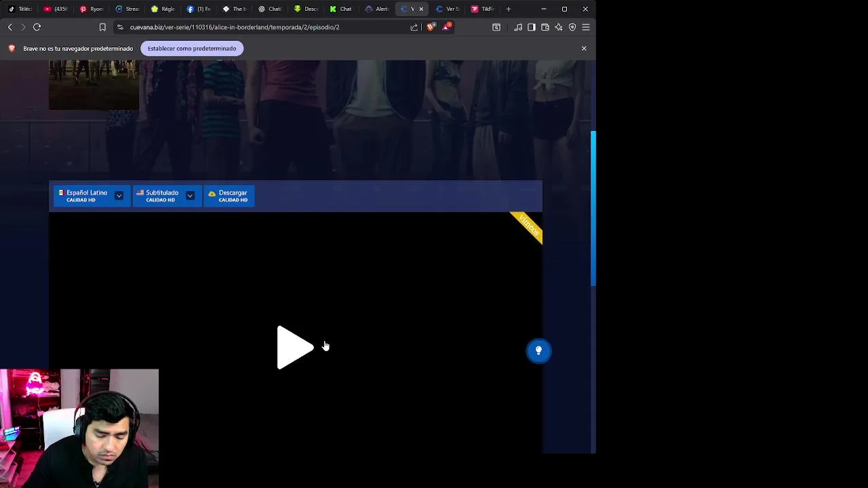868x488 pixels.
Task: Open the browser hamburger menu
Action: (x=586, y=27)
